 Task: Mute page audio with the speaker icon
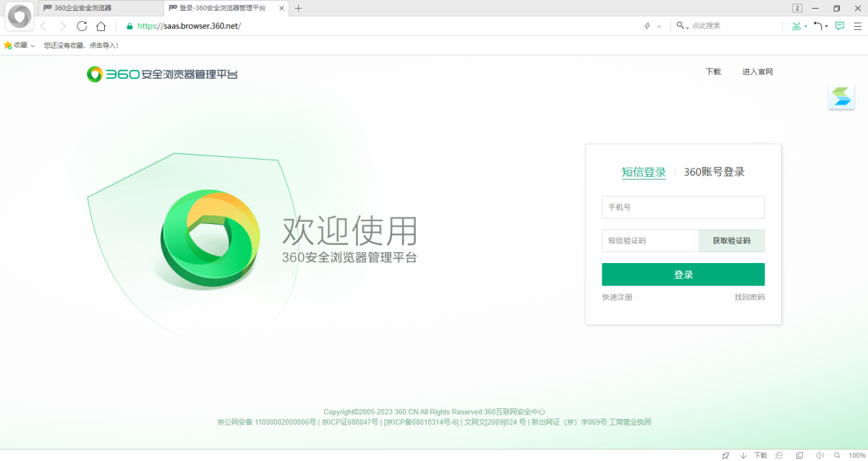click(820, 455)
